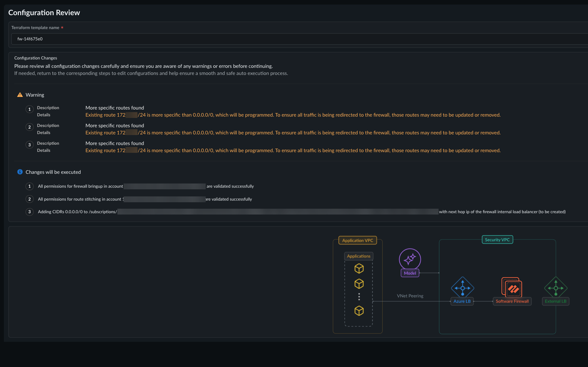Click the change step 3 number badge
Image resolution: width=588 pixels, height=367 pixels.
tap(29, 212)
